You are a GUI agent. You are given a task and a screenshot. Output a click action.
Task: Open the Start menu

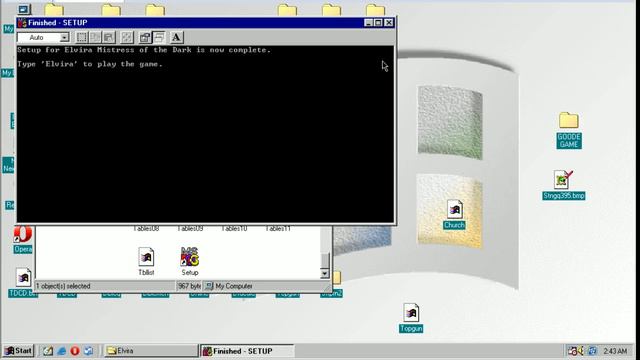pyautogui.click(x=18, y=351)
